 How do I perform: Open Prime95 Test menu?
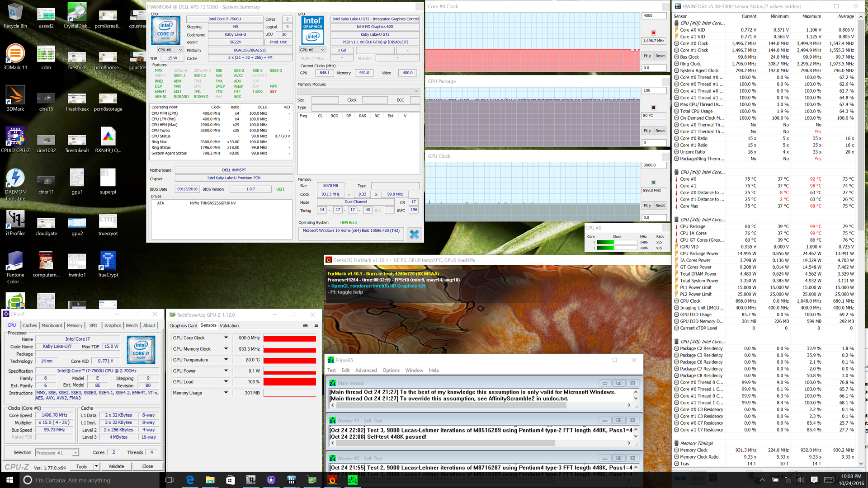coord(331,370)
